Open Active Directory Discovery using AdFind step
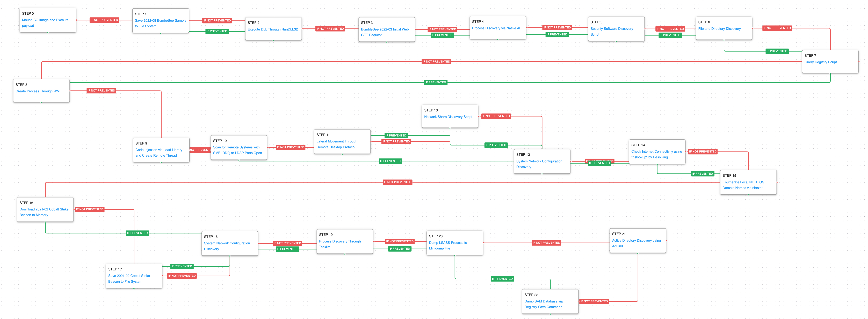Image resolution: width=868 pixels, height=319 pixels. pyautogui.click(x=636, y=241)
